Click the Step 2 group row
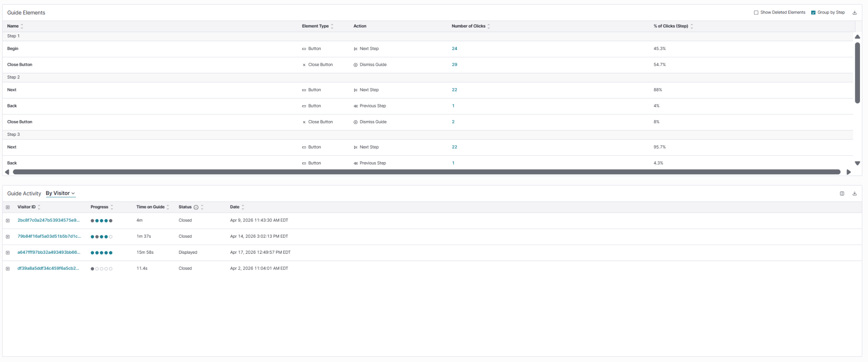This screenshot has height=362, width=868. 428,77
